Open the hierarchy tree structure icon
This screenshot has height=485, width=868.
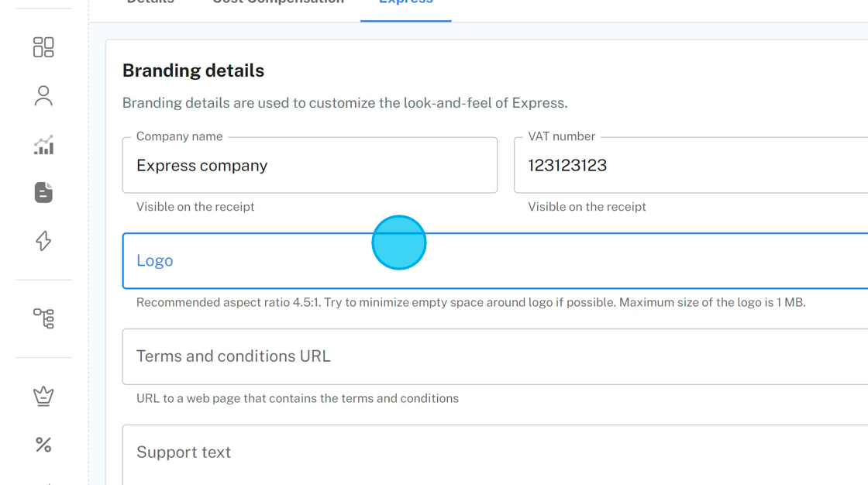coord(43,318)
